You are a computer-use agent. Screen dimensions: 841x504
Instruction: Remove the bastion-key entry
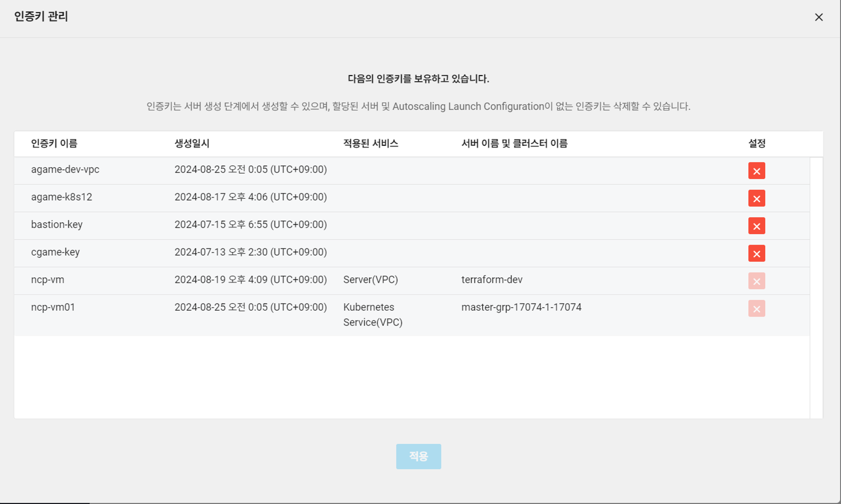pyautogui.click(x=756, y=226)
